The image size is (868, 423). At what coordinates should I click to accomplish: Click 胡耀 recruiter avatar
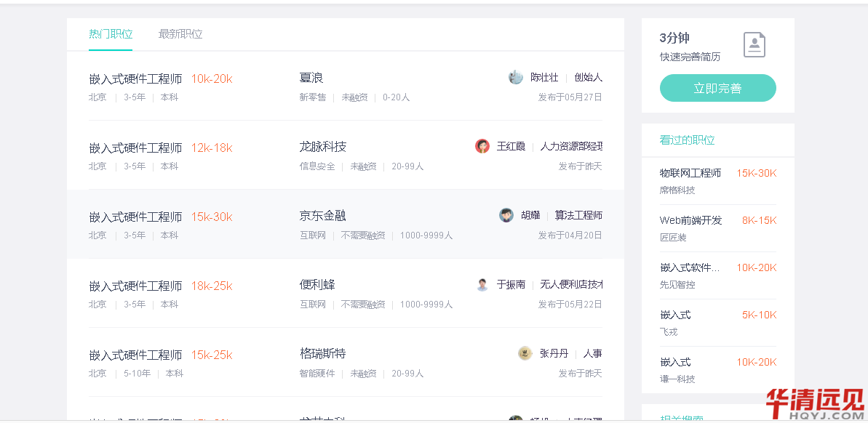(506, 215)
